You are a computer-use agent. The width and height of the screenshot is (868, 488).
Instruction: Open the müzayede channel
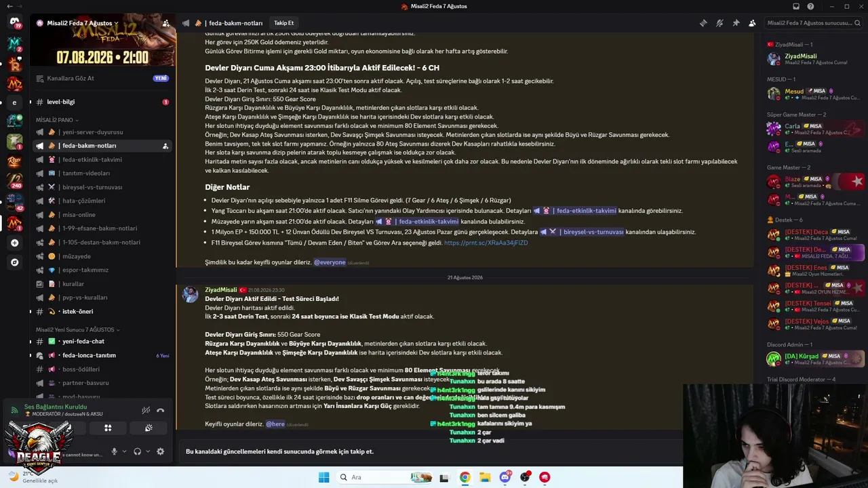coord(101,256)
